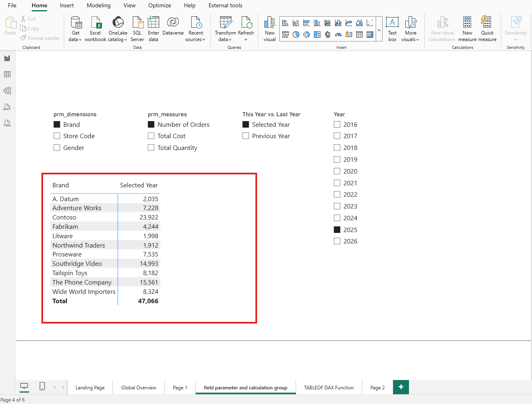This screenshot has height=404, width=532.
Task: Insert a card visual
Action: [x=349, y=35]
